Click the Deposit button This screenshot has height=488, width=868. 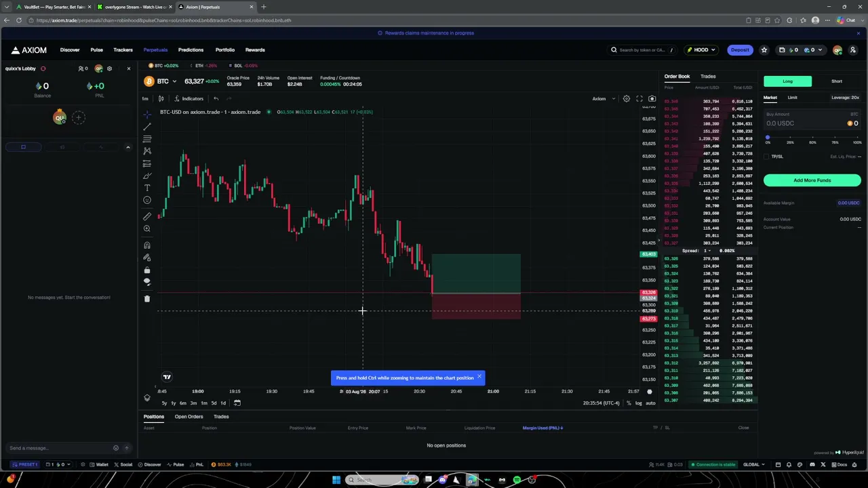pyautogui.click(x=740, y=49)
